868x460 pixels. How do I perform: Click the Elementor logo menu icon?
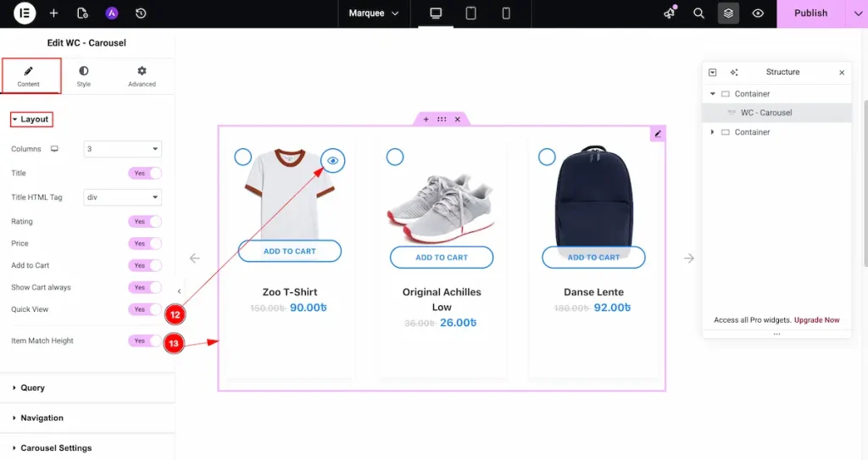(x=25, y=14)
